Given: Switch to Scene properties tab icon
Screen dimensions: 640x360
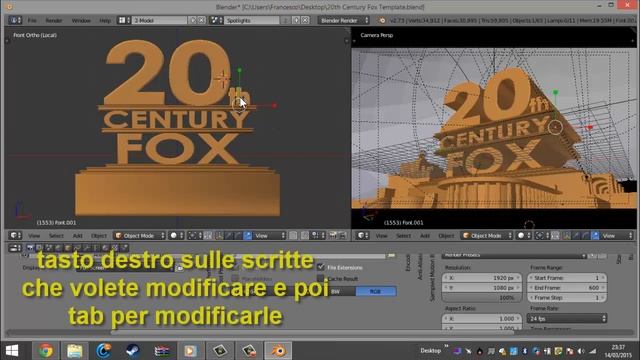Looking at the screenshot, I should 49,248.
